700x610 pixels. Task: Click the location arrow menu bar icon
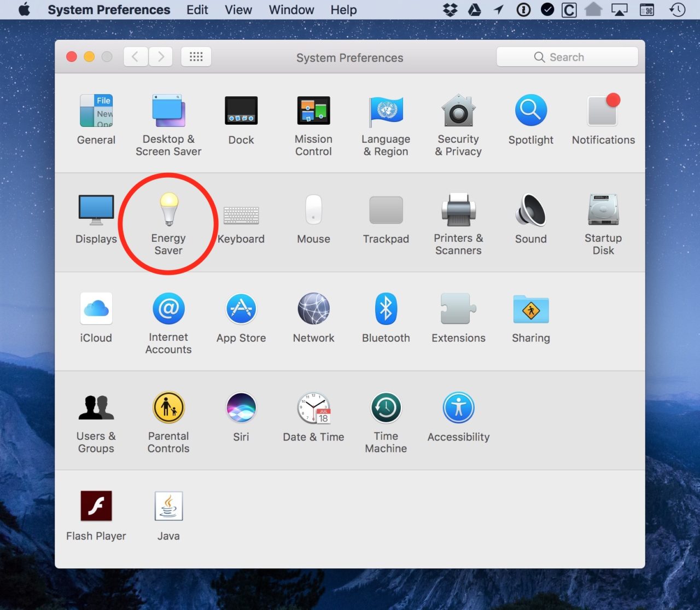click(499, 10)
